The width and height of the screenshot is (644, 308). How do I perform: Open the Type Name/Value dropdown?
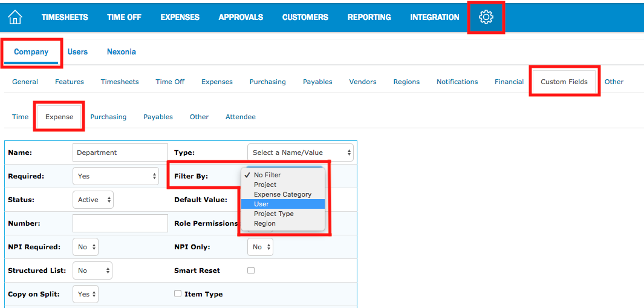(x=301, y=152)
